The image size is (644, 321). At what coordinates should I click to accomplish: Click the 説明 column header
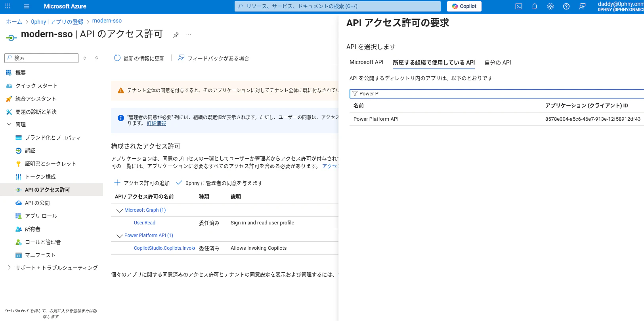236,197
